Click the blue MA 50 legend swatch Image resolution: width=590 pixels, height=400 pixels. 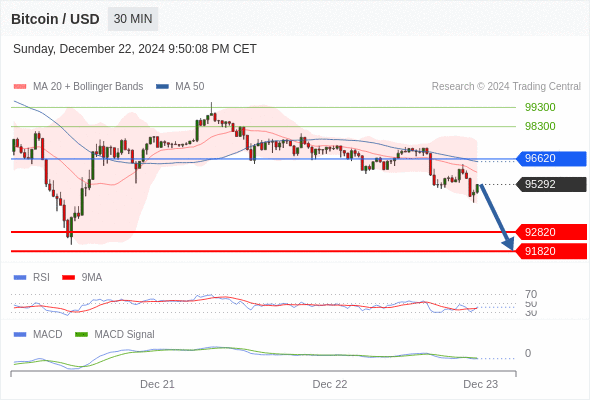[162, 87]
